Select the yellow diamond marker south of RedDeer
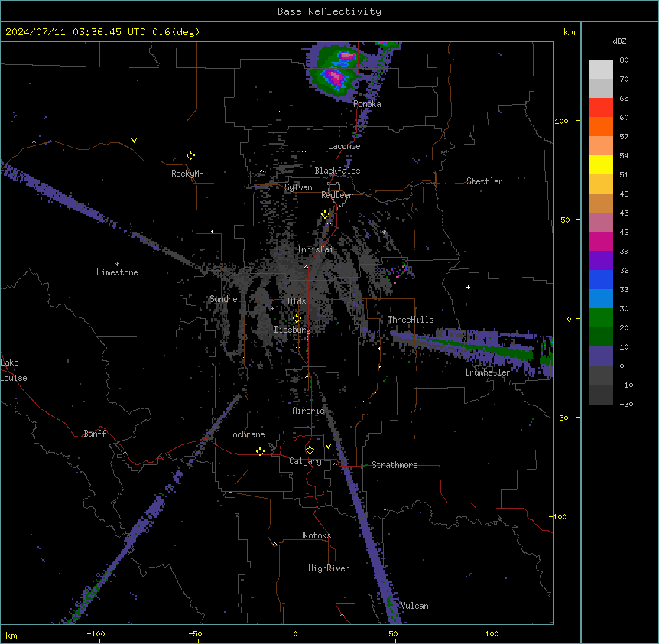Image resolution: width=659 pixels, height=644 pixels. [x=325, y=215]
